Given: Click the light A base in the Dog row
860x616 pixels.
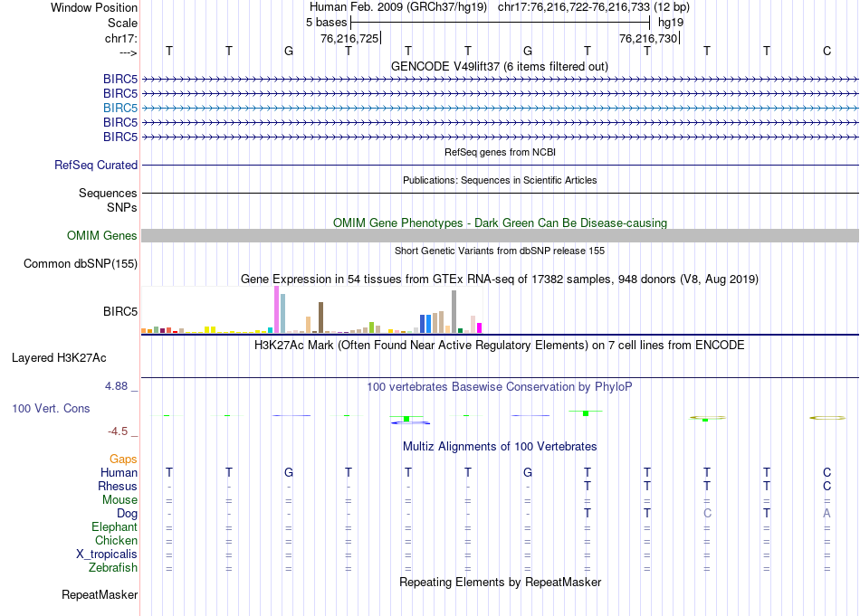Looking at the screenshot, I should (827, 514).
